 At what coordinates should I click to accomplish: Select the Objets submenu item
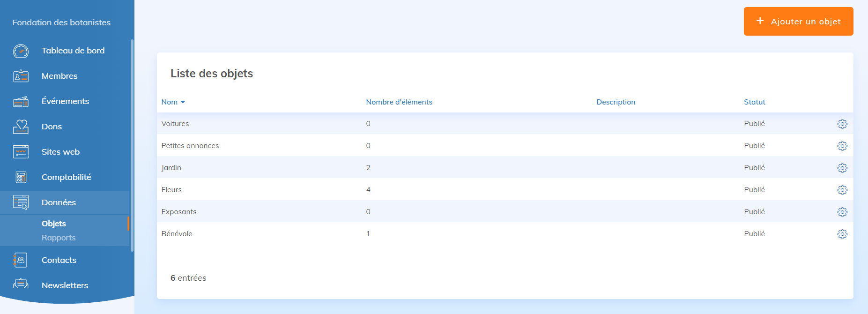(x=54, y=224)
